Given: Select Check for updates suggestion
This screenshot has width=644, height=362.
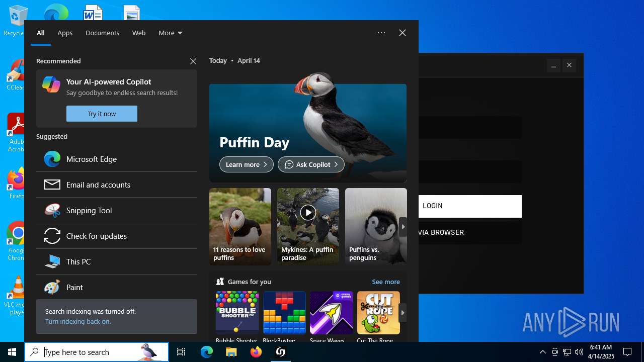Looking at the screenshot, I should coord(117,236).
